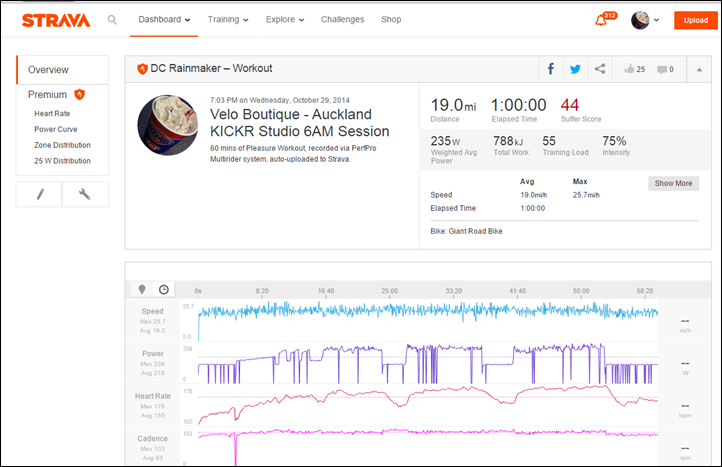Viewport: 722px width, 467px height.
Task: Switch the chart to distance with the pin icon
Action: (142, 289)
